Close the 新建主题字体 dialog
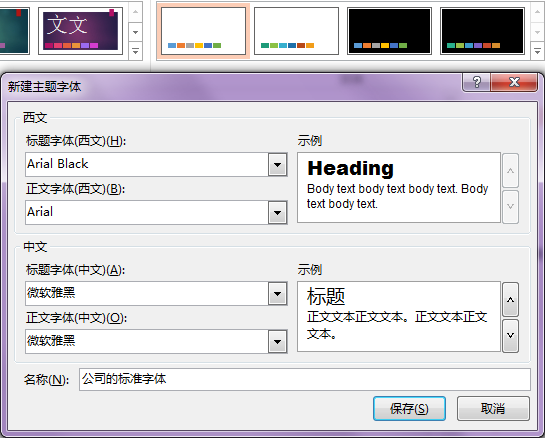This screenshot has height=438, width=545. tap(514, 82)
